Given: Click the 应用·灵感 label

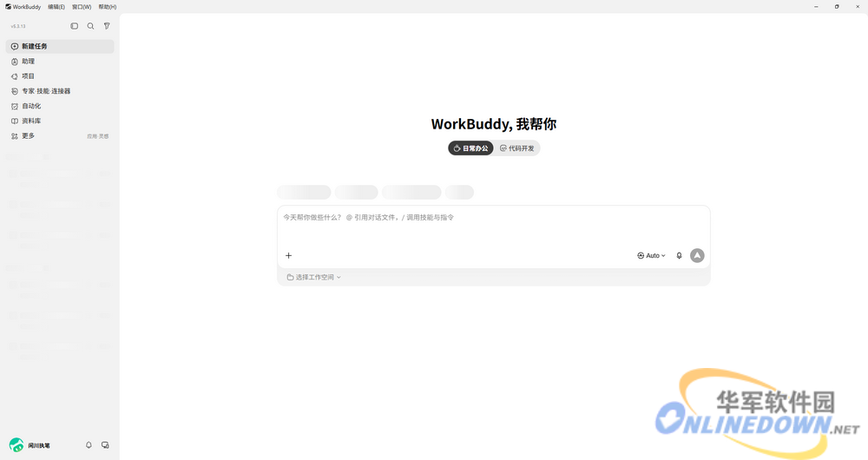Looking at the screenshot, I should [x=98, y=136].
